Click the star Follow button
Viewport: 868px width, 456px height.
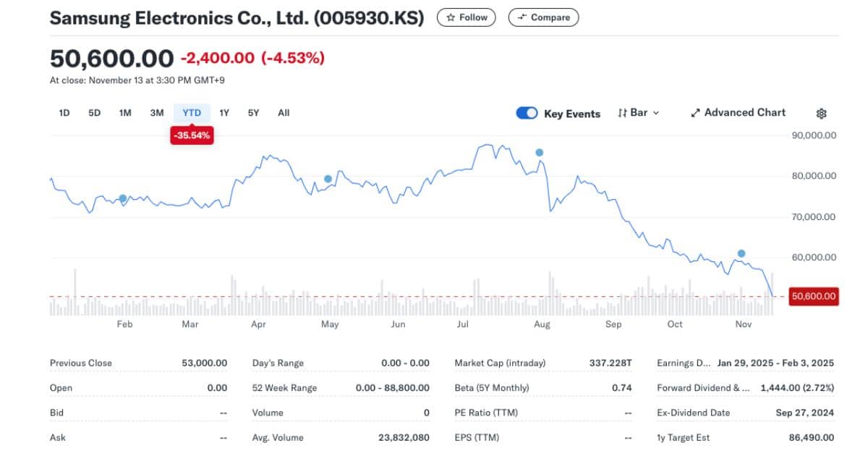click(x=467, y=17)
